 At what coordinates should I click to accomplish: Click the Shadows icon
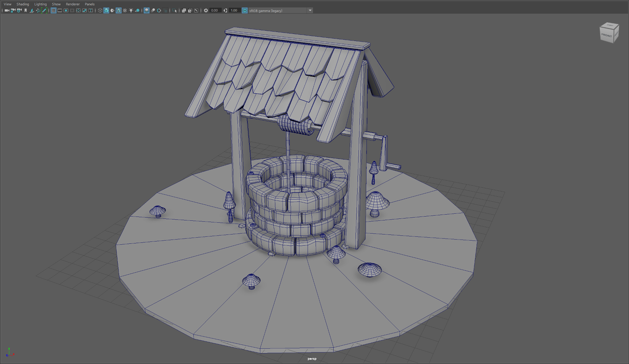tap(137, 10)
